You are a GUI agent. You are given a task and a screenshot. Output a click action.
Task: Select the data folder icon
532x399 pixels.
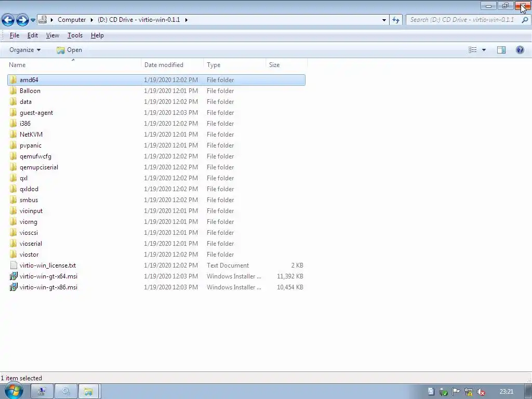pos(13,101)
